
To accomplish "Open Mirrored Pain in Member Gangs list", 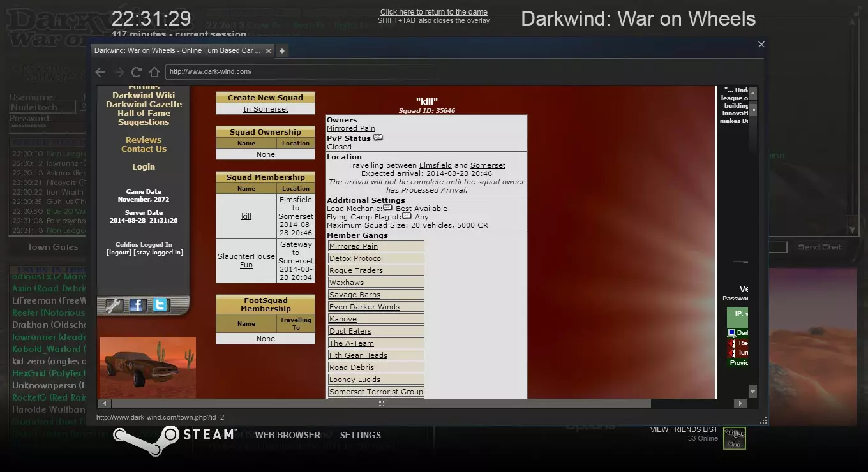I will pyautogui.click(x=354, y=246).
